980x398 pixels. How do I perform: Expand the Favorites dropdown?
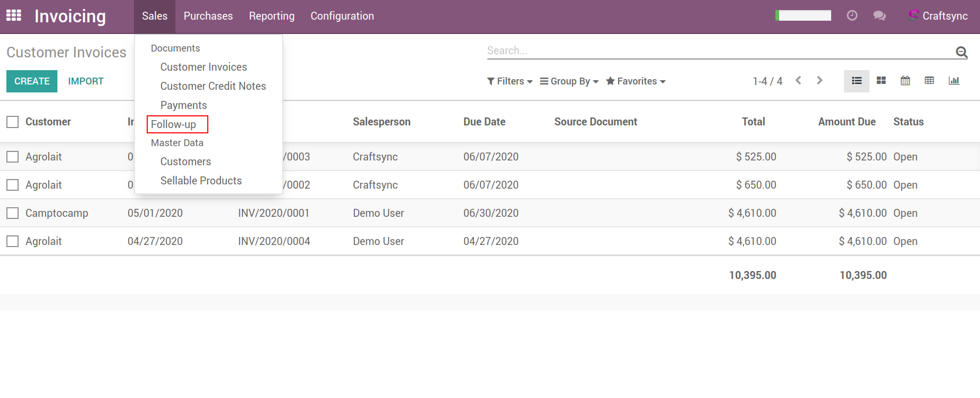636,81
